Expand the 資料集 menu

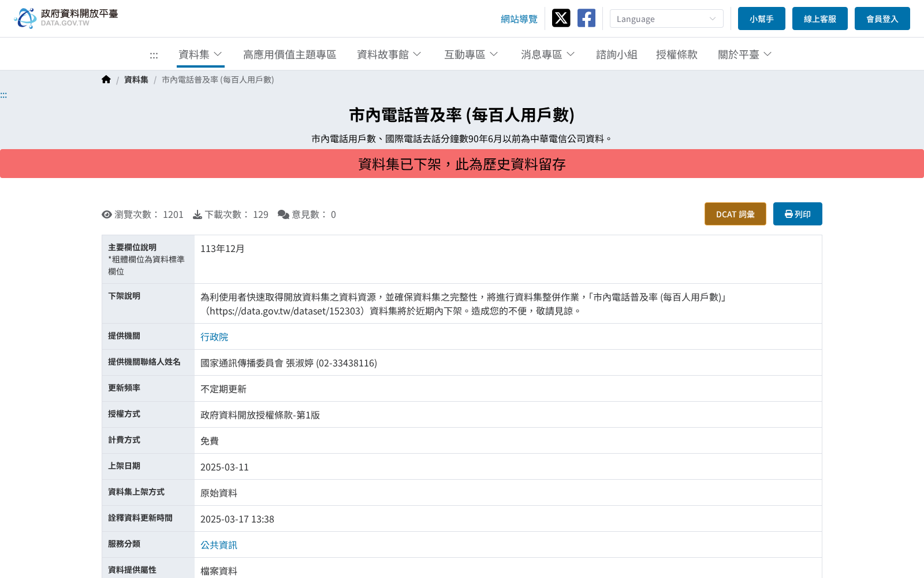pyautogui.click(x=200, y=54)
